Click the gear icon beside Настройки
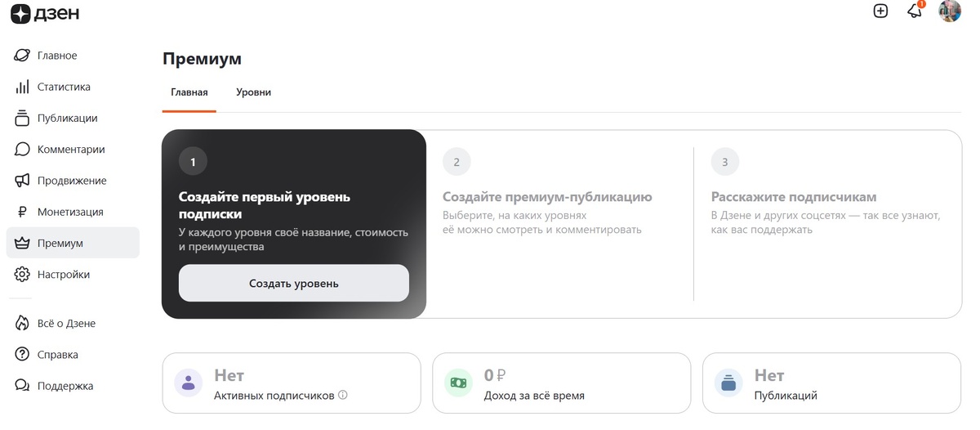Image resolution: width=980 pixels, height=430 pixels. pyautogui.click(x=22, y=275)
